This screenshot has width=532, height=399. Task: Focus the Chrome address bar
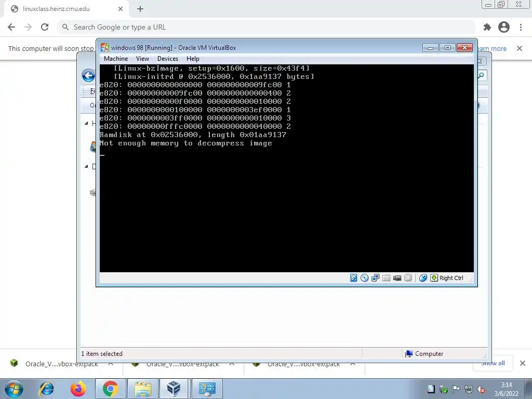pos(267,27)
